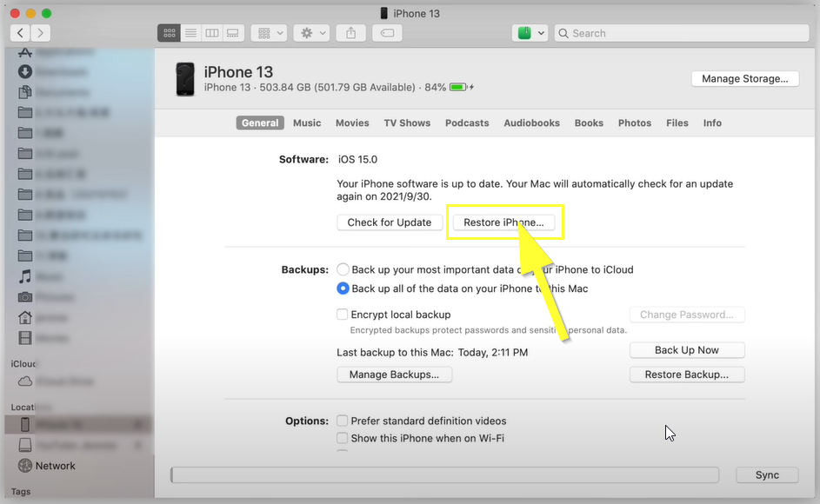Focus the Search field
Image resolution: width=820 pixels, height=504 pixels.
682,33
